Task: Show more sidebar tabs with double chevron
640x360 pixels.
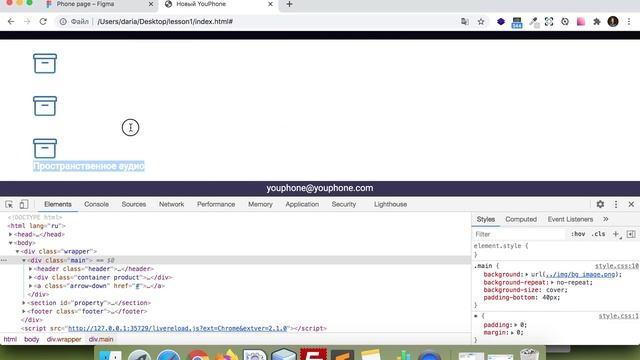Action: [x=606, y=220]
